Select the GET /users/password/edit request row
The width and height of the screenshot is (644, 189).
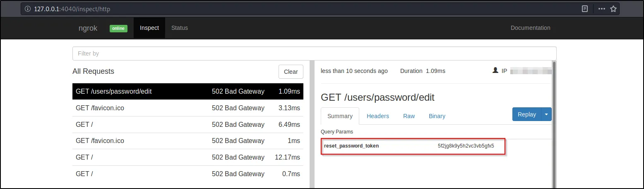pyautogui.click(x=187, y=91)
